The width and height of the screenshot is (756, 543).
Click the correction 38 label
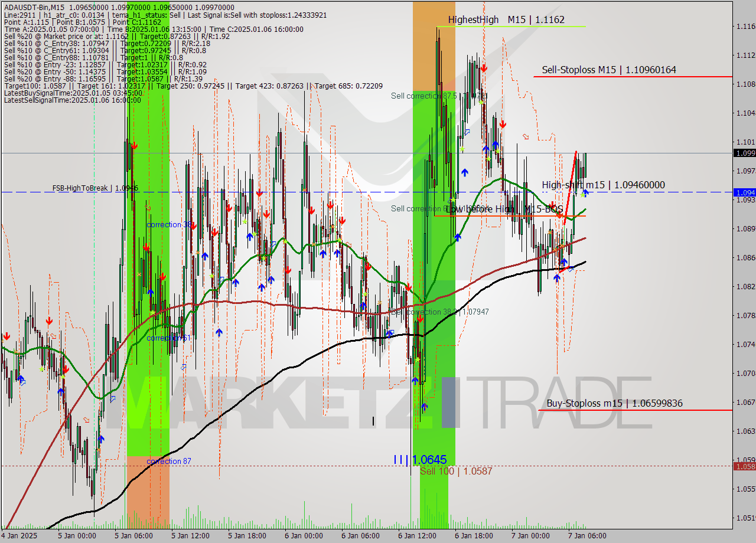169,225
